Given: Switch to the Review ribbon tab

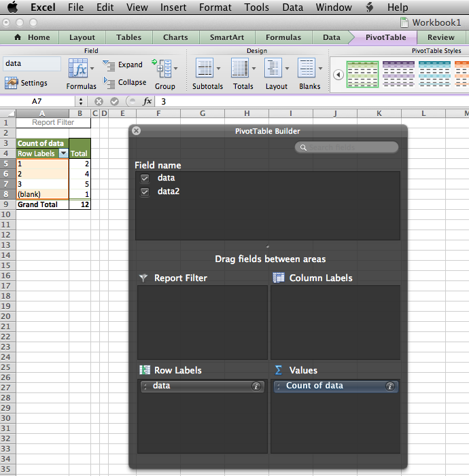Looking at the screenshot, I should 440,37.
